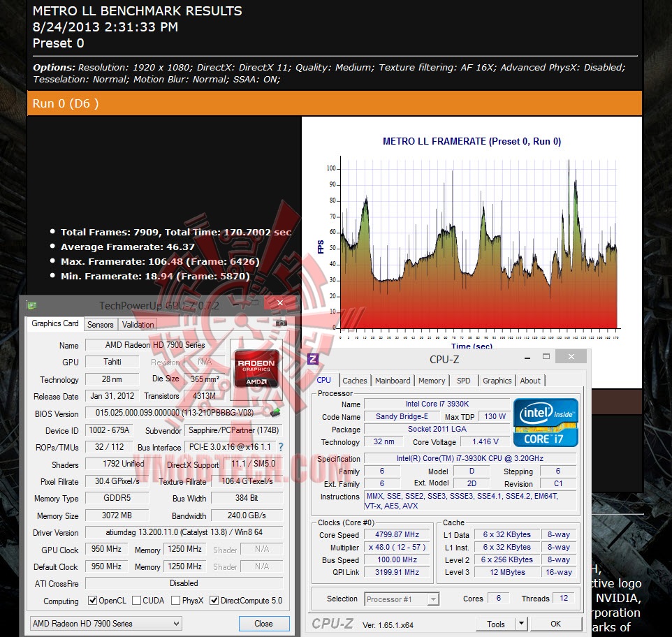The height and width of the screenshot is (637, 672).
Task: Click the GPU-Z BIOS save chip icon
Action: tap(275, 413)
